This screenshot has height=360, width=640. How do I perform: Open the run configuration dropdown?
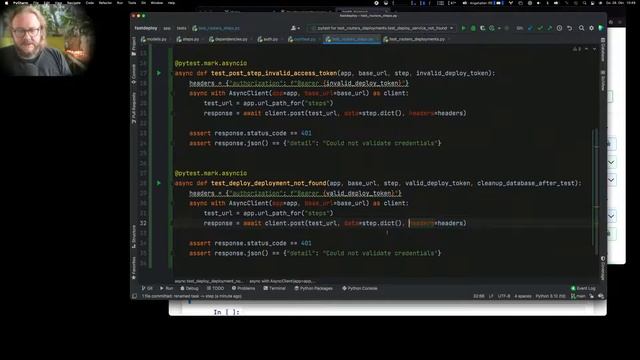pyautogui.click(x=383, y=28)
